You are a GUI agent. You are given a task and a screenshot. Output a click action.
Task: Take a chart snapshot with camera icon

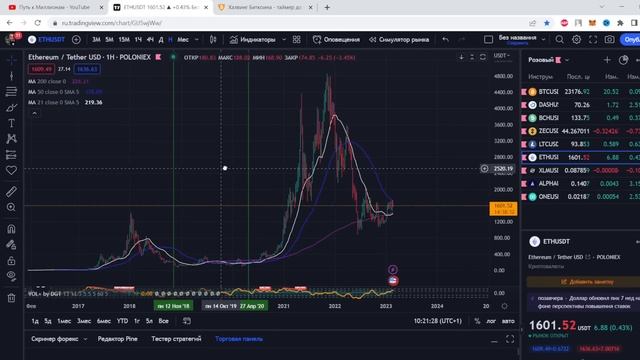[609, 40]
